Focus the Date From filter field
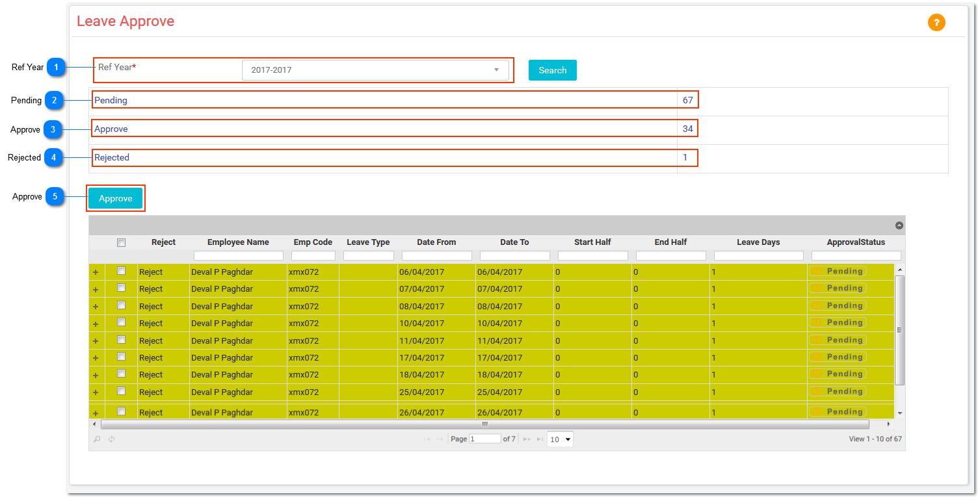Image resolution: width=980 pixels, height=499 pixels. coord(437,256)
